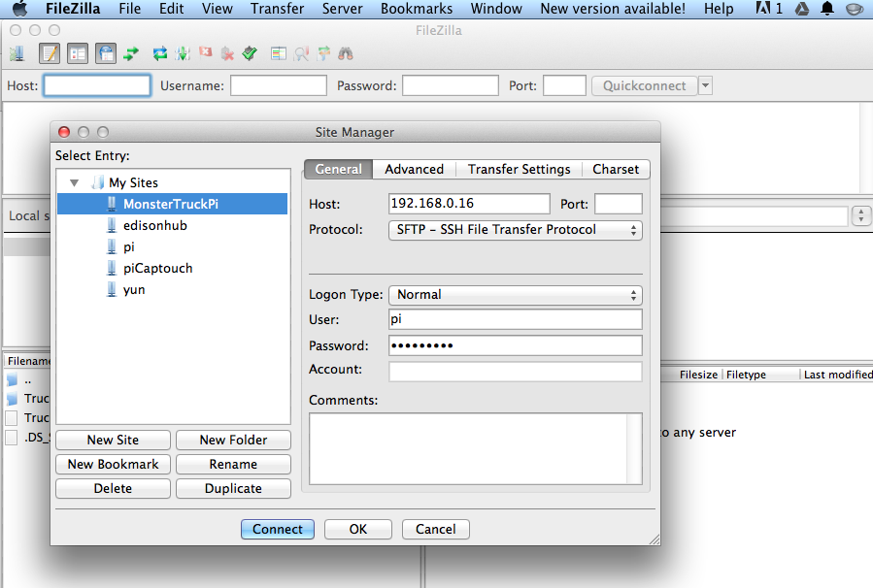Open the Server menu

click(343, 9)
